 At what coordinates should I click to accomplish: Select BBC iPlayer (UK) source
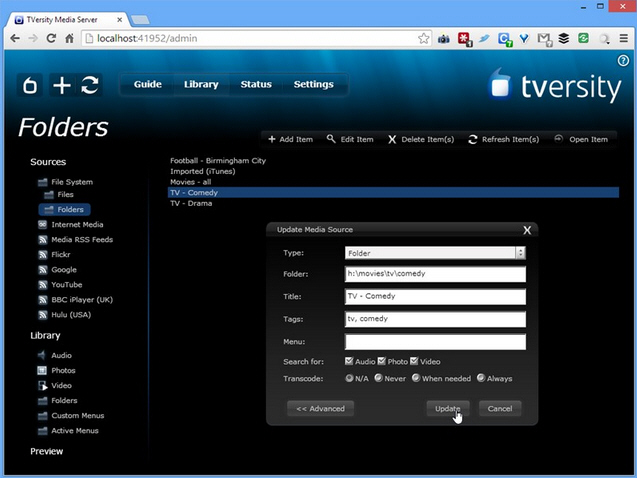point(76,300)
